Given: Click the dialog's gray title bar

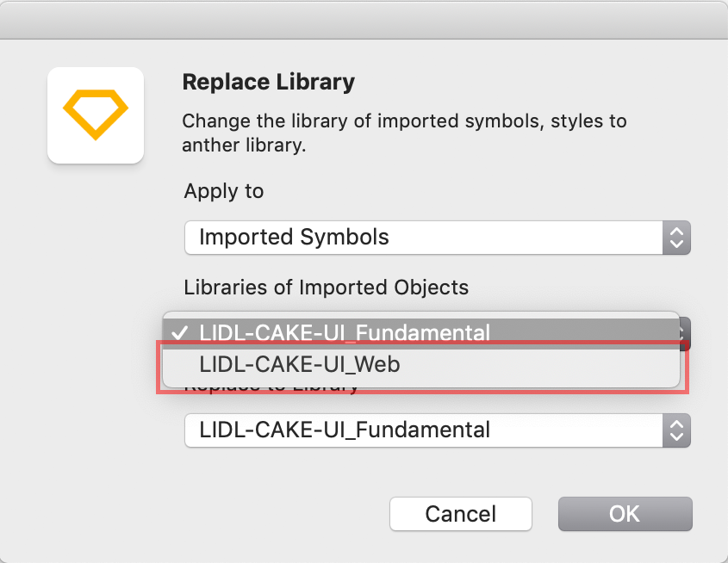Looking at the screenshot, I should coord(364,20).
